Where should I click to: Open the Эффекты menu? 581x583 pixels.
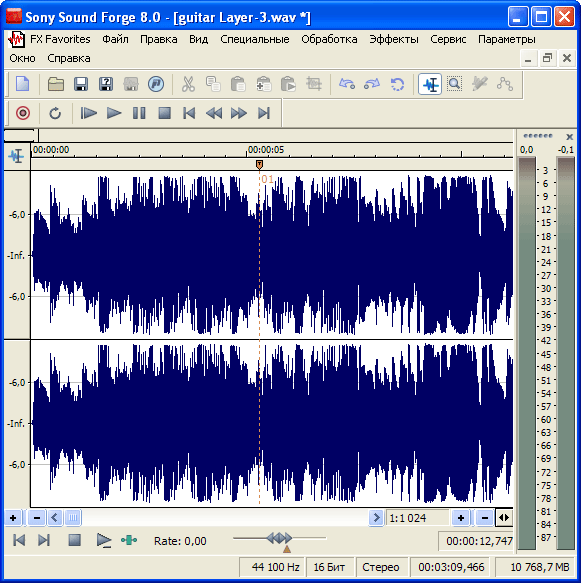point(394,39)
